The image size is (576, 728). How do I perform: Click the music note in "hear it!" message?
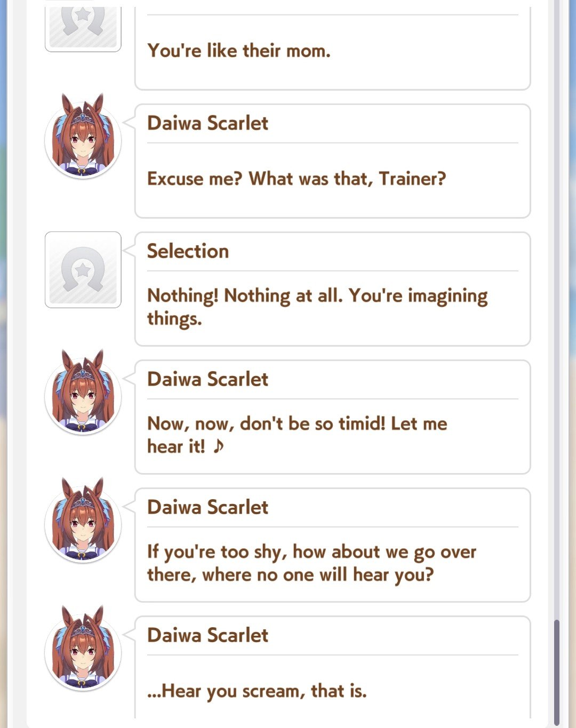pos(218,446)
